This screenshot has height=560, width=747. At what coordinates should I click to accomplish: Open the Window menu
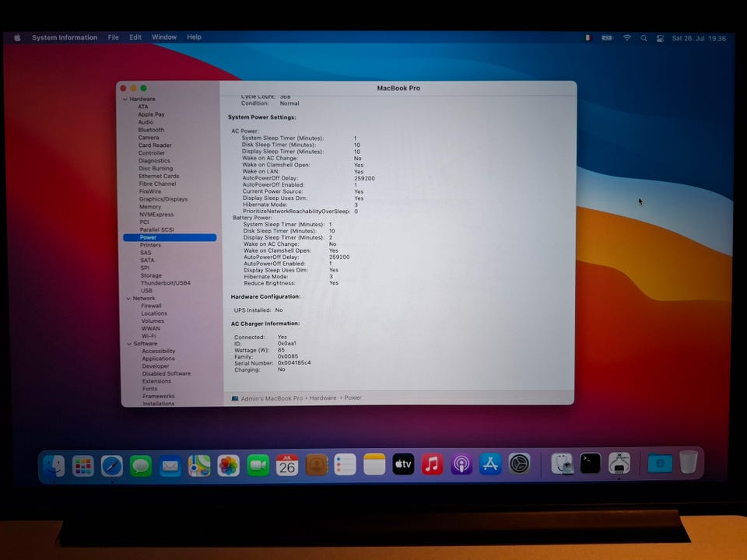point(164,37)
